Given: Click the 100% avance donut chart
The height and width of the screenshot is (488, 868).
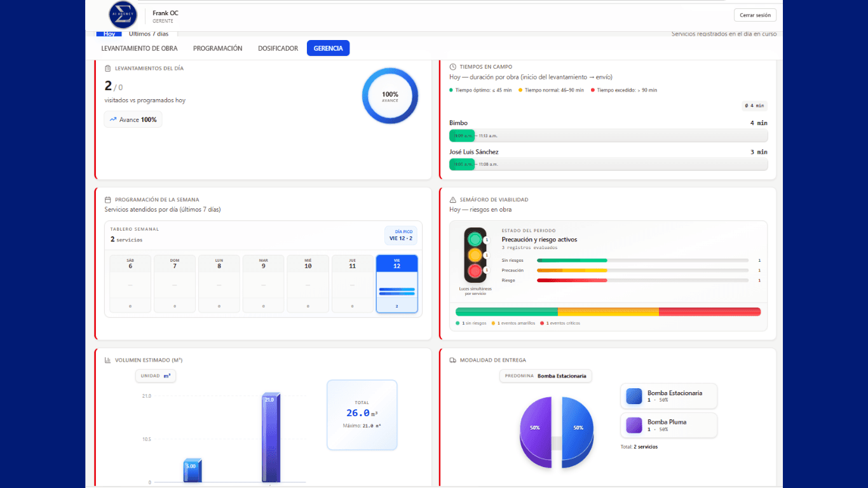Looking at the screenshot, I should pos(390,96).
